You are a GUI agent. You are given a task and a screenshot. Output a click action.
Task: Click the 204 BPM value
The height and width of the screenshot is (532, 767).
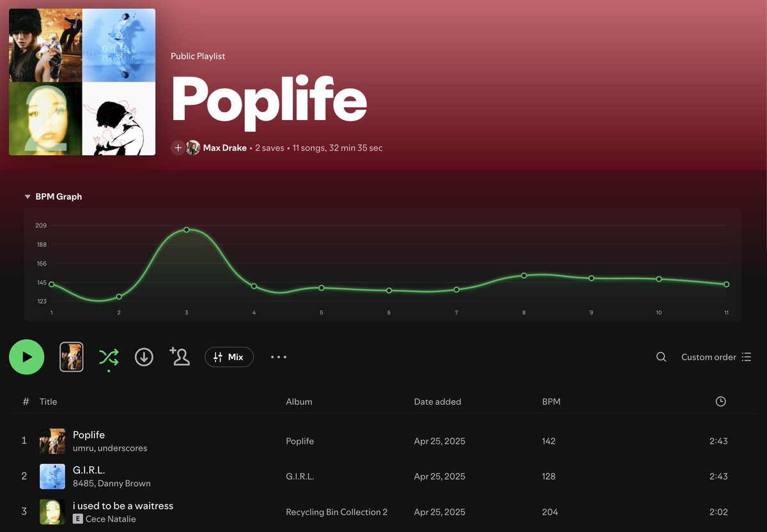(x=550, y=512)
